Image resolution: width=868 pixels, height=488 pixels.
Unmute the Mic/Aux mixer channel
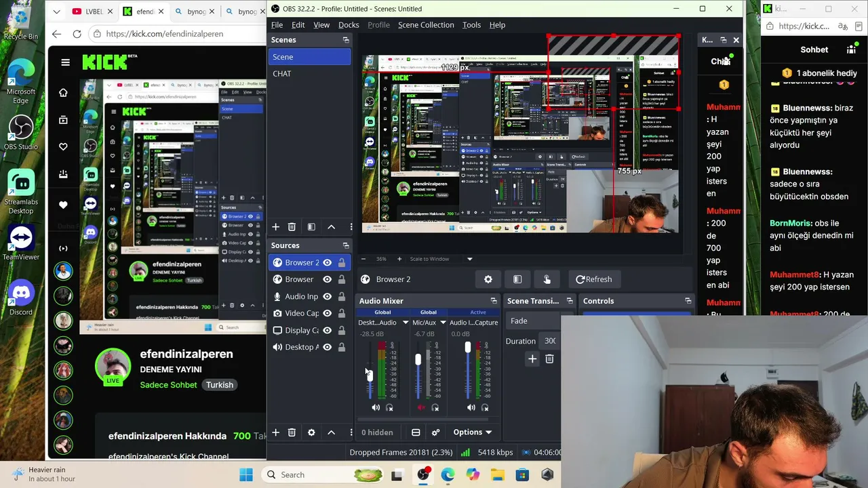coord(422,407)
